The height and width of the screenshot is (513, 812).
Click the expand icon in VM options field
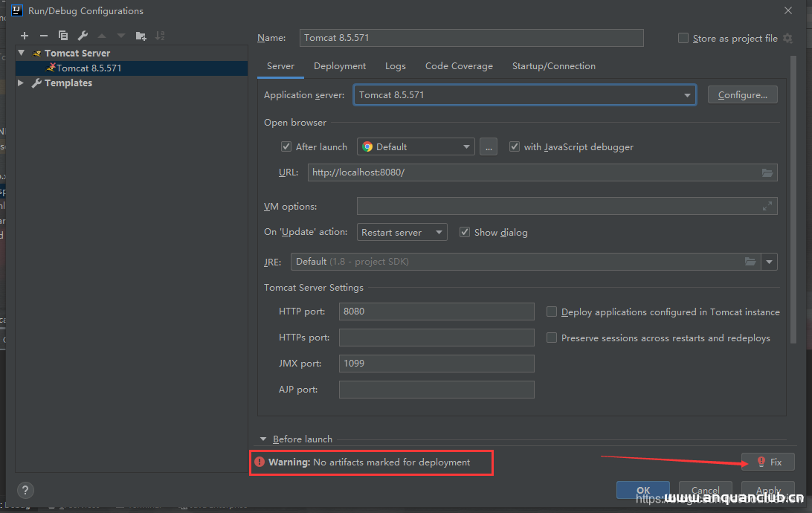point(767,207)
